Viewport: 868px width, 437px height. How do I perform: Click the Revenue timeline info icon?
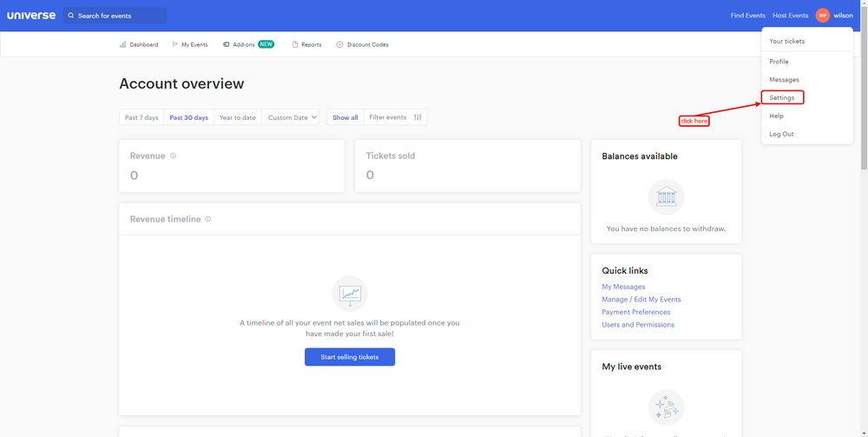208,219
